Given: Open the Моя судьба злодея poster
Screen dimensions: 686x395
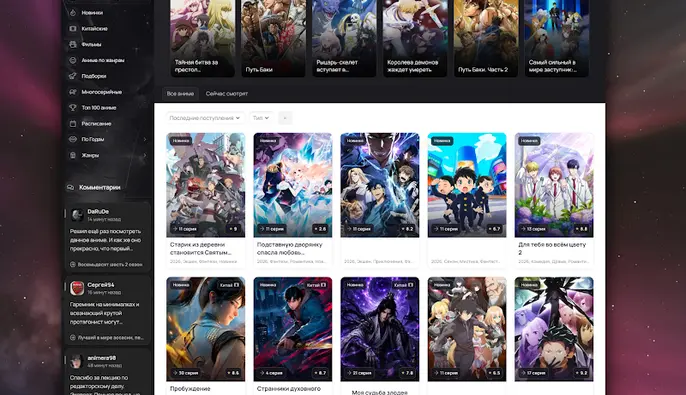Looking at the screenshot, I should (380, 329).
